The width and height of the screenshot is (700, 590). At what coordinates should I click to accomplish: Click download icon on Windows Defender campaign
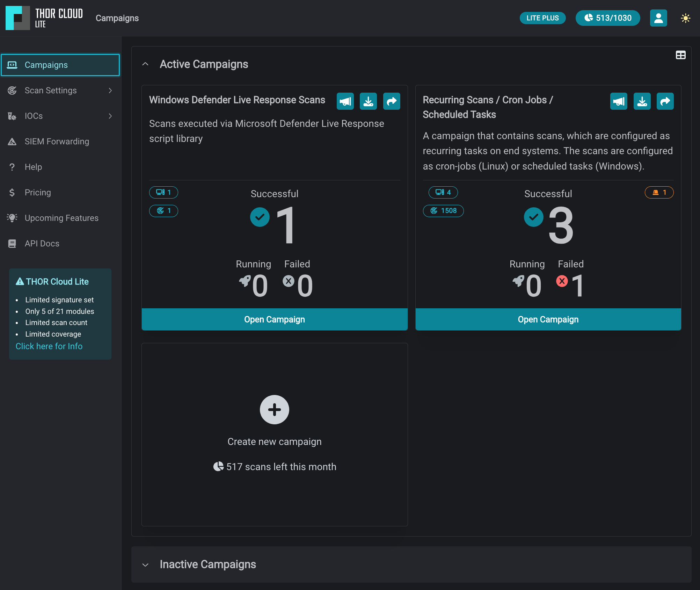(x=368, y=101)
